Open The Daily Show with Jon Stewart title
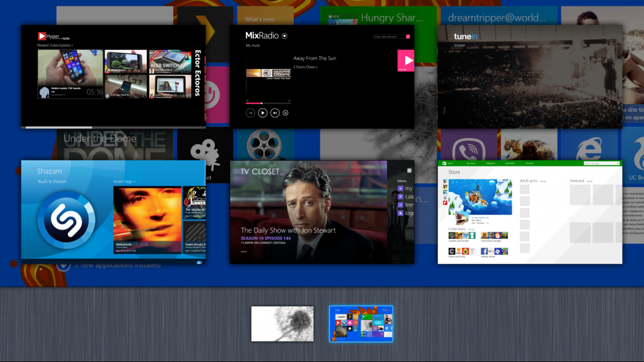Viewport: 644px width, 362px height. pos(288,230)
